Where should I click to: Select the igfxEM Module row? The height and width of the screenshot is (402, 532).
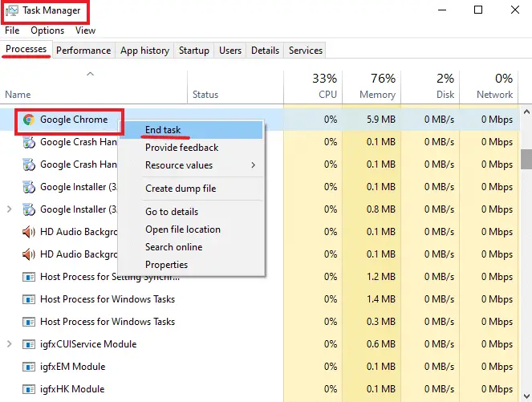pyautogui.click(x=259, y=367)
